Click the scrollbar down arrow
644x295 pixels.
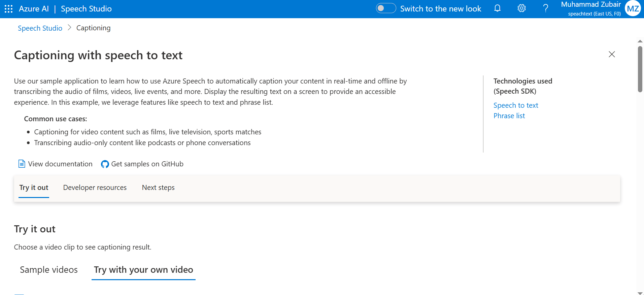[x=640, y=293]
